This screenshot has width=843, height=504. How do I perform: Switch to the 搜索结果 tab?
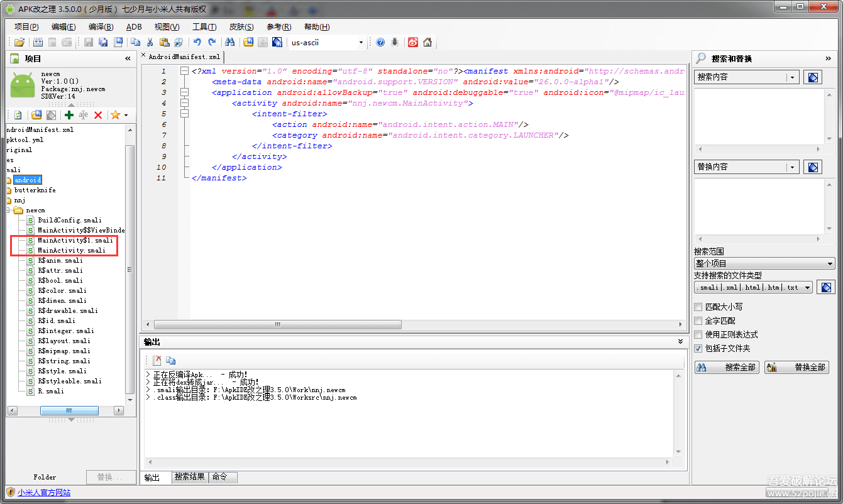click(x=190, y=477)
